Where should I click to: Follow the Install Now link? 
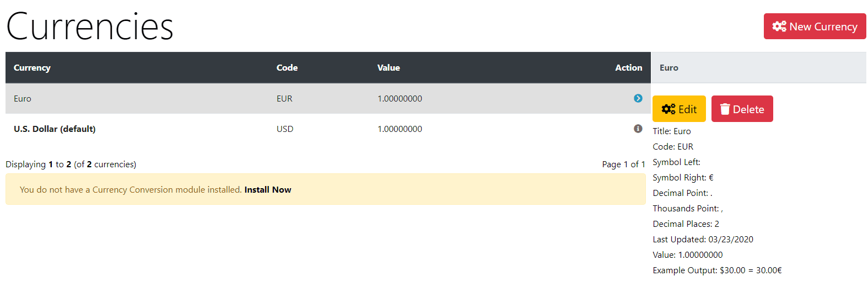click(268, 189)
